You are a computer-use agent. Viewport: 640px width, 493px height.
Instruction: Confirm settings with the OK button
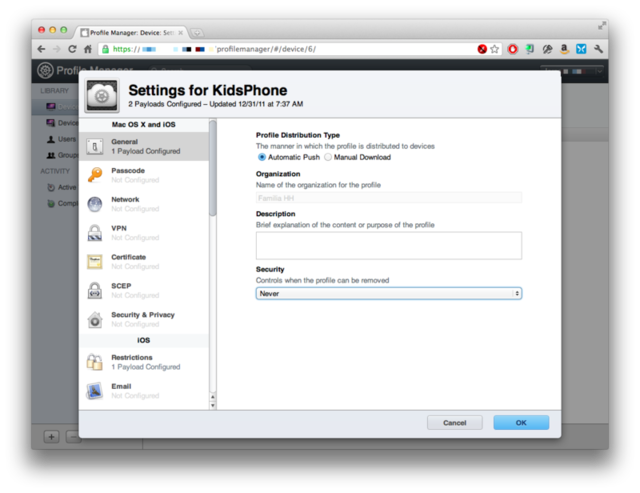coord(521,423)
